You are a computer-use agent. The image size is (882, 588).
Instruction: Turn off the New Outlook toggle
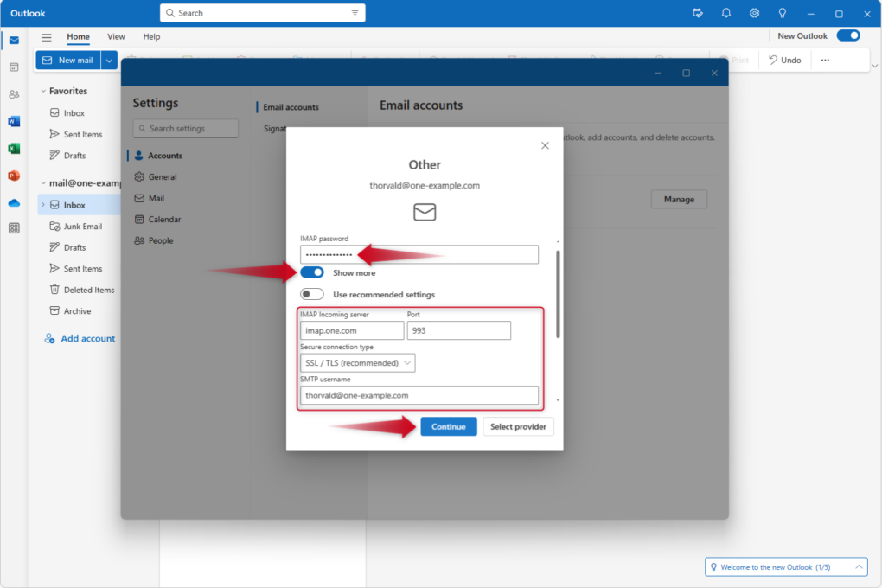click(847, 35)
